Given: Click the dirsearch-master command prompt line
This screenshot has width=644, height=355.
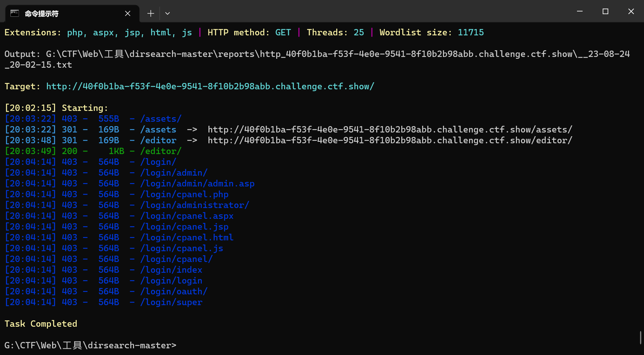Looking at the screenshot, I should [x=90, y=345].
